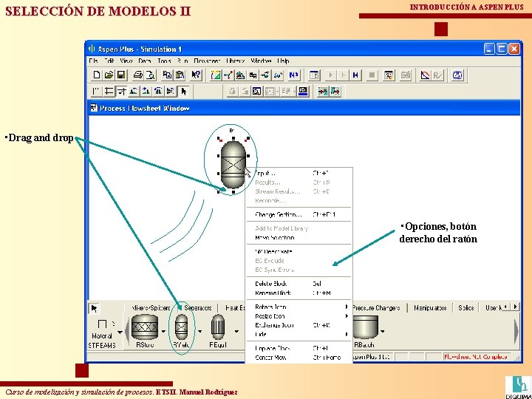Select the RStoic reactor icon
Screen dimensions: 532x399
(x=145, y=327)
